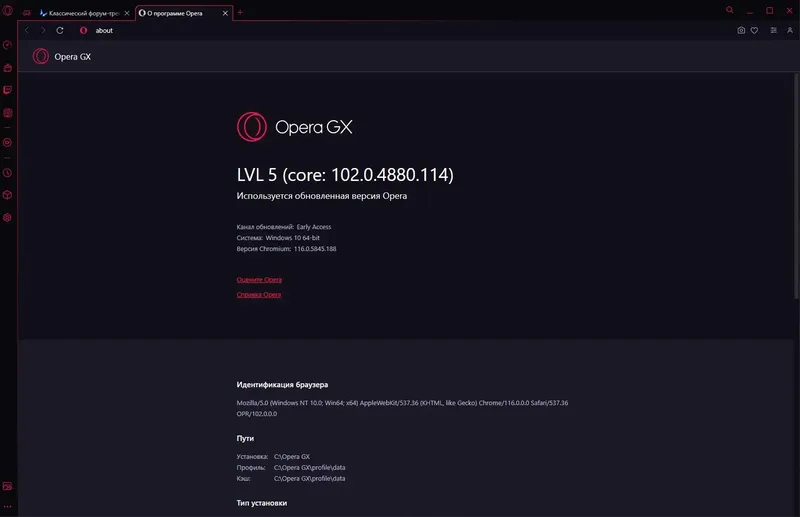The height and width of the screenshot is (517, 800).
Task: Open GX Control speedometer in sidebar
Action: pos(7,45)
